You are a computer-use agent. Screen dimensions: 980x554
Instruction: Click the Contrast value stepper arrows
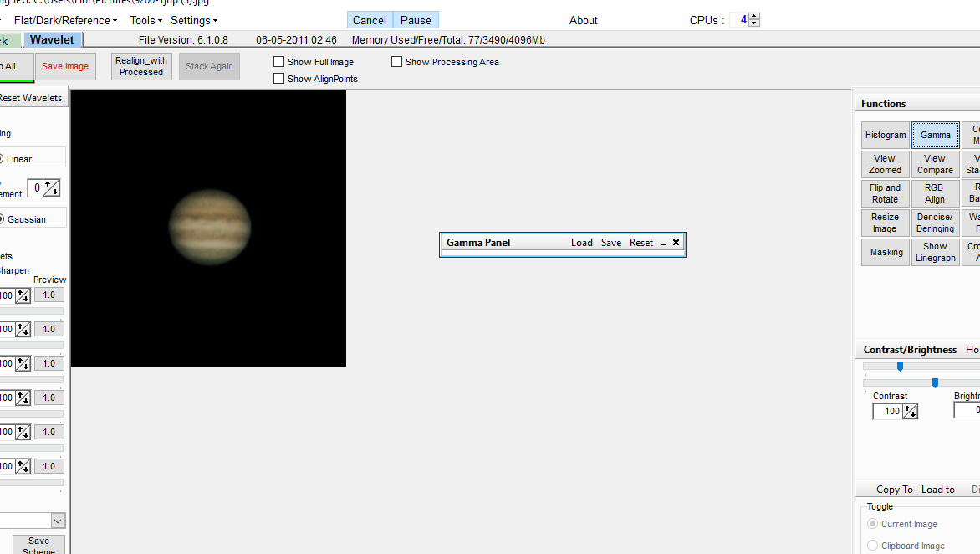(910, 412)
